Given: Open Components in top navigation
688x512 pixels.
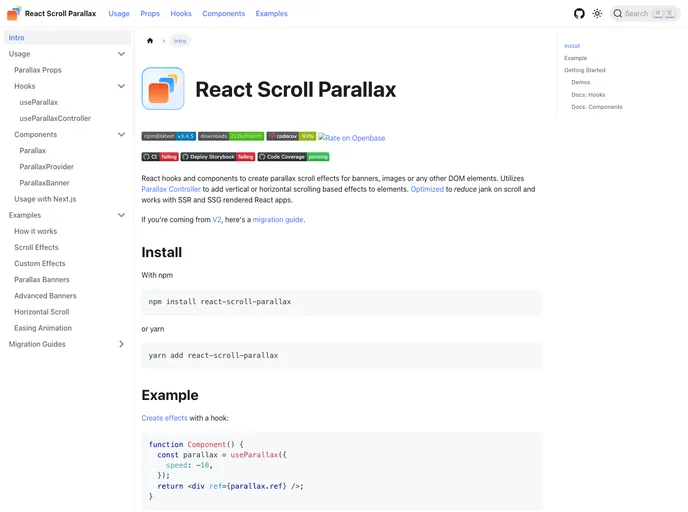Looking at the screenshot, I should click(x=224, y=14).
